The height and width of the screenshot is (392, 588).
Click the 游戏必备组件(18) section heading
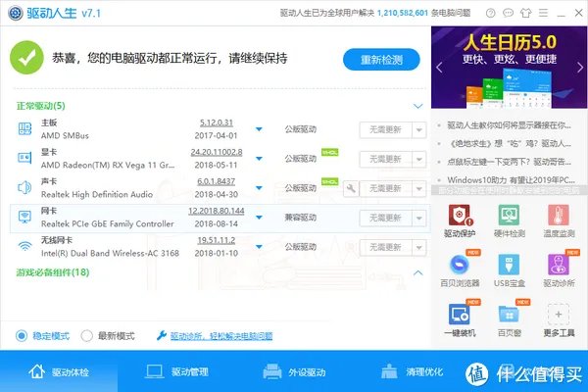tap(53, 272)
